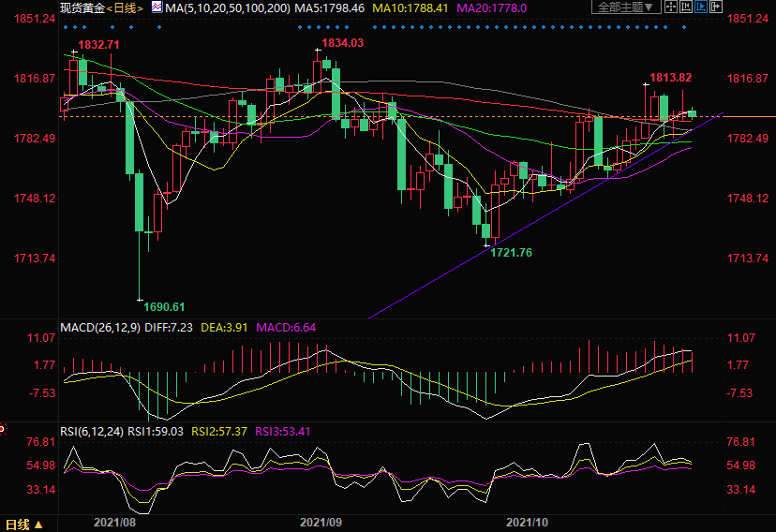
Task: Click the 现货黄金 instrument name
Action: tap(80, 7)
